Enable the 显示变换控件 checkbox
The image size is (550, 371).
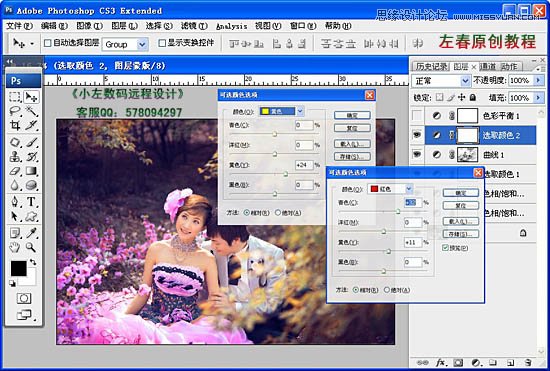pyautogui.click(x=162, y=43)
